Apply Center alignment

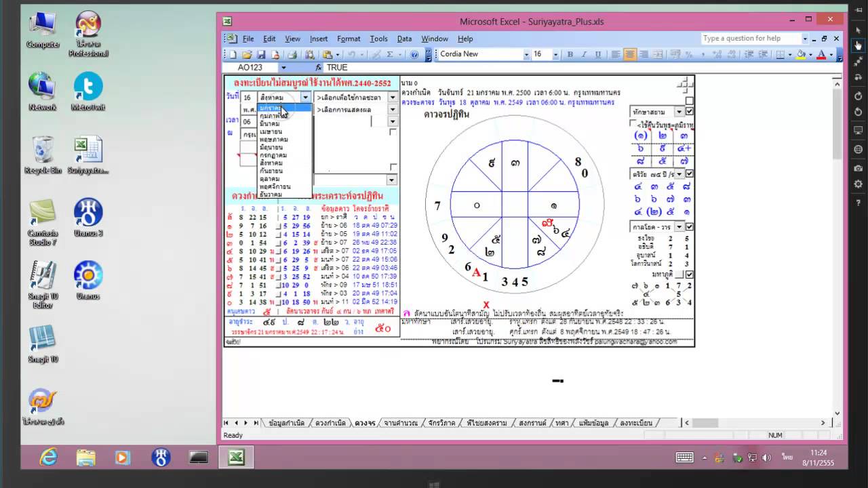[630, 55]
